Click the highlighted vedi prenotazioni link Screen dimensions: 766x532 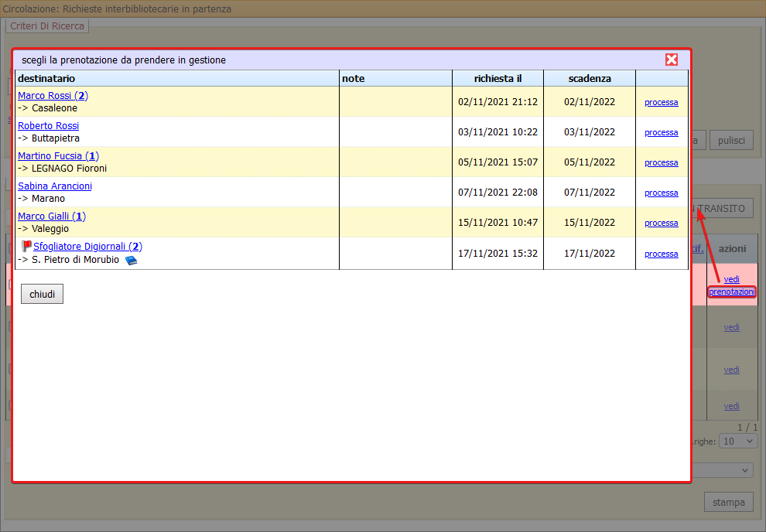click(731, 285)
